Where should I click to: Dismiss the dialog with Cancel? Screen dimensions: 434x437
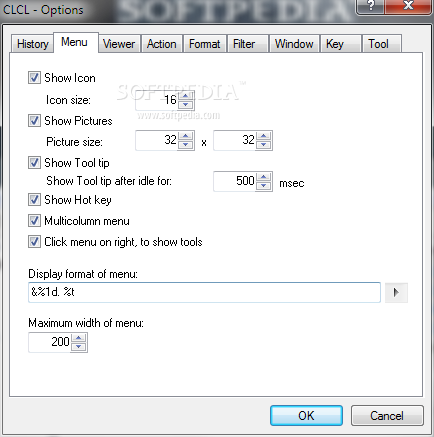coord(387,416)
